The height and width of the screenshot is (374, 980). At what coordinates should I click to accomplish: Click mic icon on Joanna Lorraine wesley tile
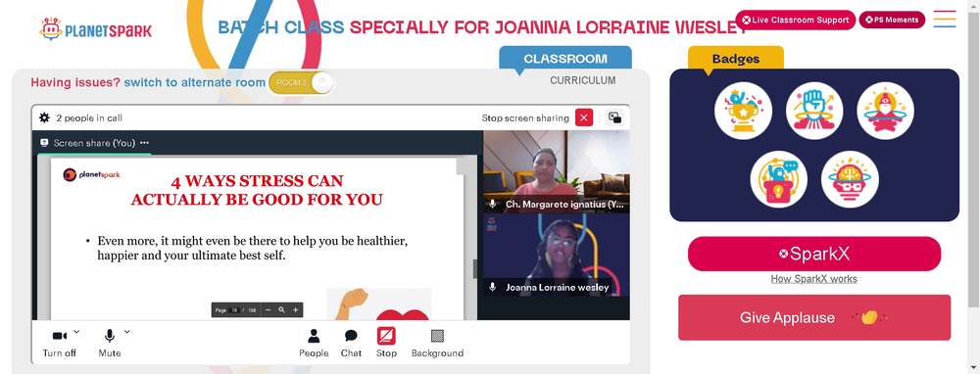[x=493, y=287]
